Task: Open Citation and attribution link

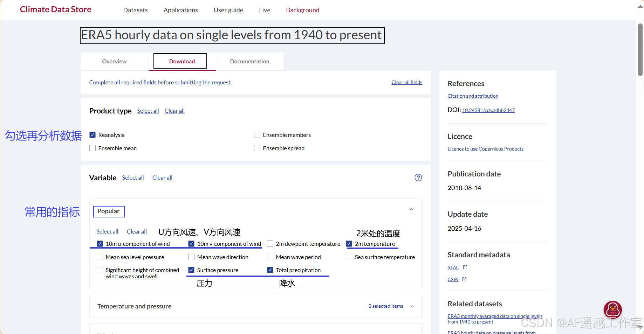Action: (x=473, y=96)
